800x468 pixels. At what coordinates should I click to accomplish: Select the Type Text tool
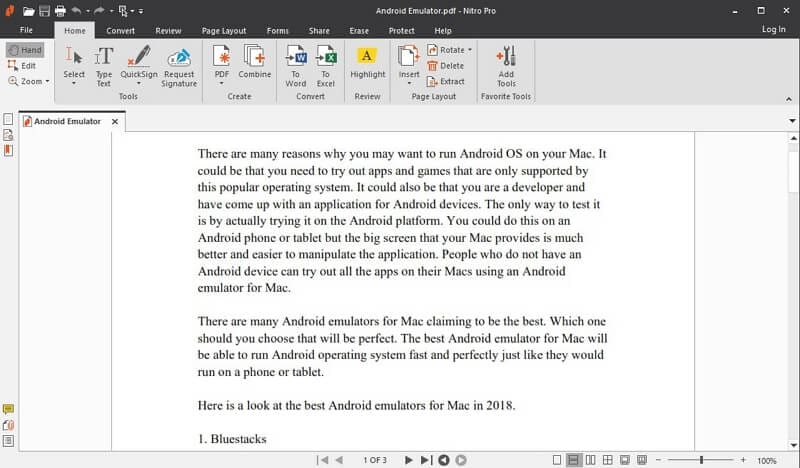[104, 66]
